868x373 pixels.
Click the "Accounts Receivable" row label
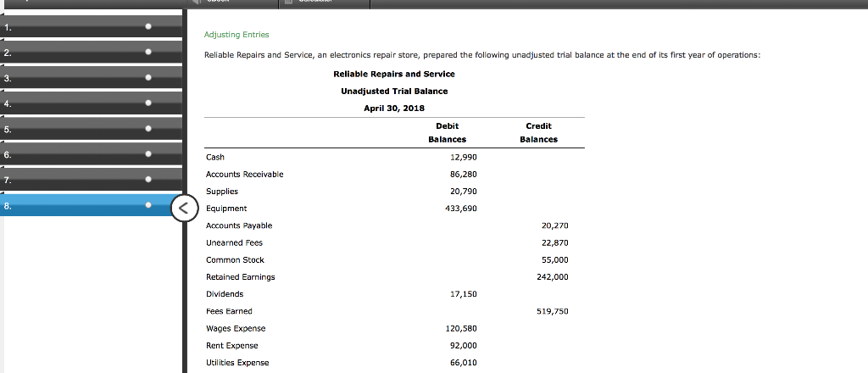click(x=244, y=175)
